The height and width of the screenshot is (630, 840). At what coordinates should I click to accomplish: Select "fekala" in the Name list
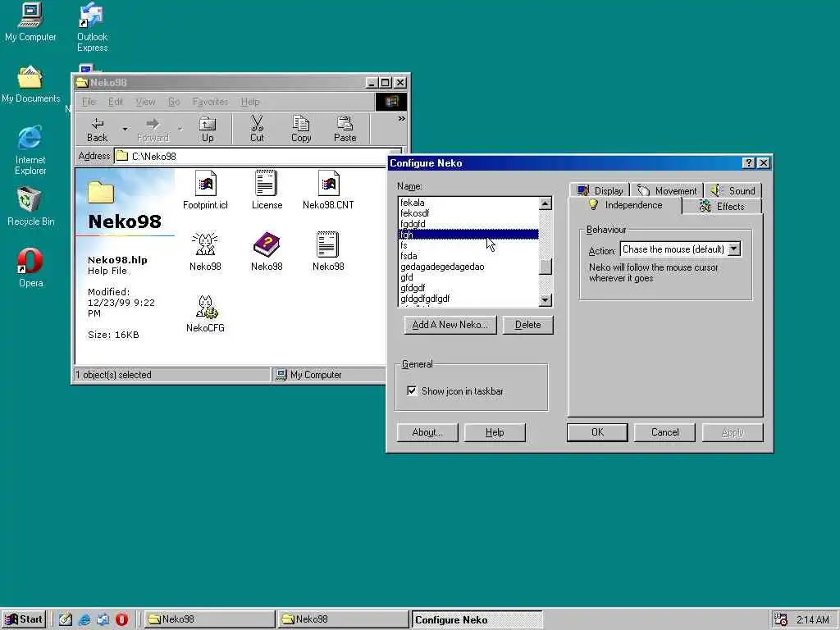coord(468,203)
